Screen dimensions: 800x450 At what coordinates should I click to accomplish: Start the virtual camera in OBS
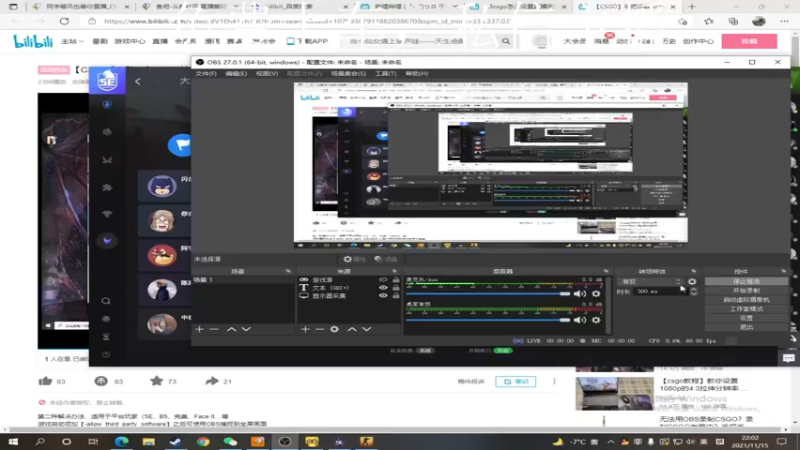746,299
